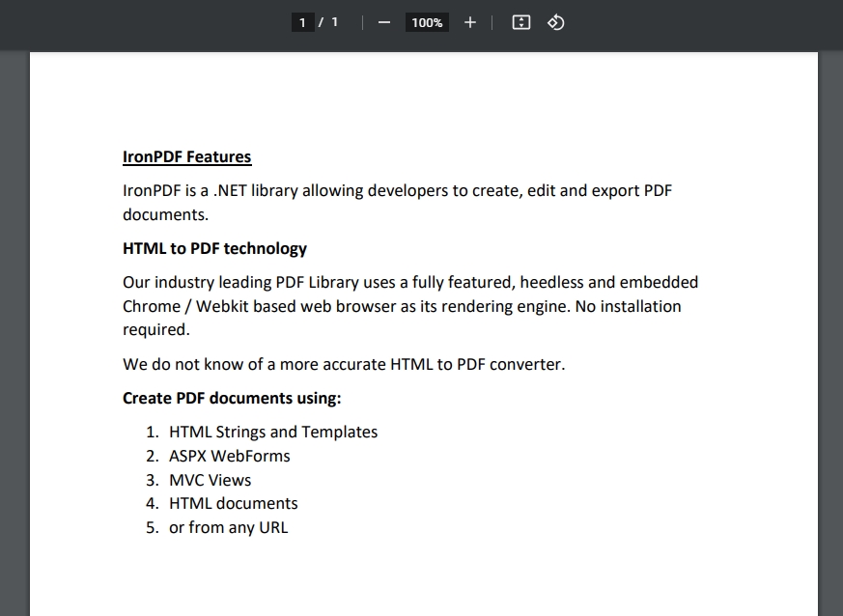Select the current page number field
The image size is (843, 616).
tap(303, 22)
